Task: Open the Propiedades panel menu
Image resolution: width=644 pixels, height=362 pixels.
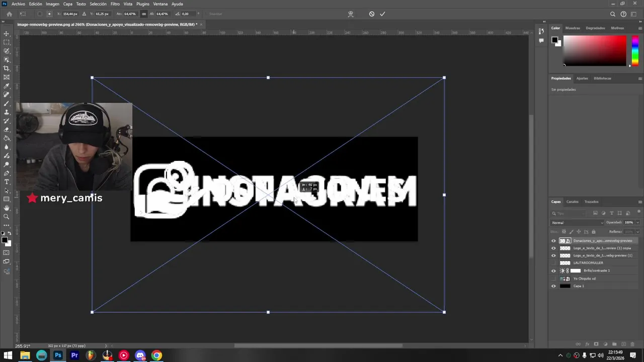Action: 640,78
